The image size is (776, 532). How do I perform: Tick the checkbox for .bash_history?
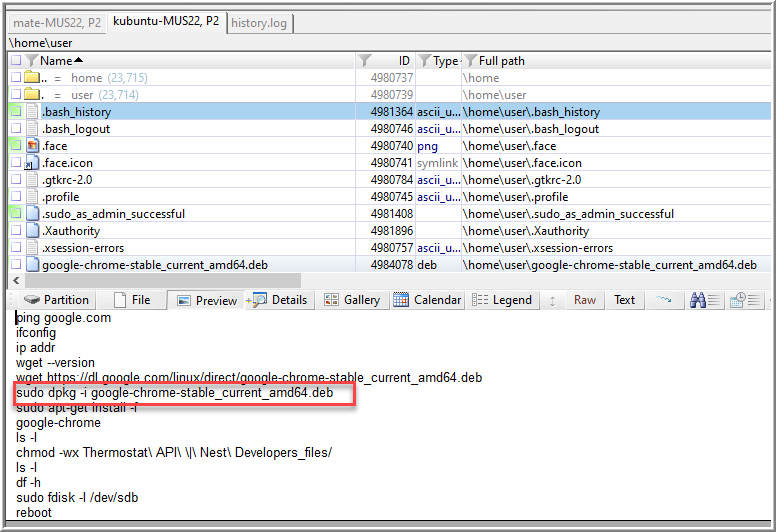[x=15, y=112]
